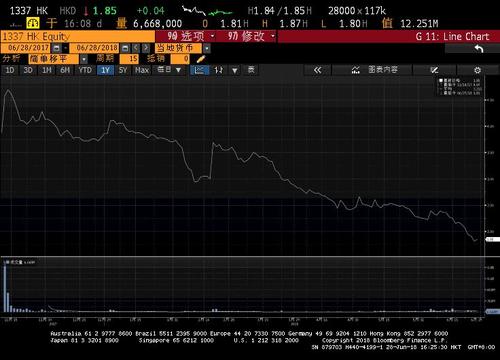Open the periodicity dropdown arrow
Image resolution: width=500 pixels, height=360 pixels.
point(178,70)
